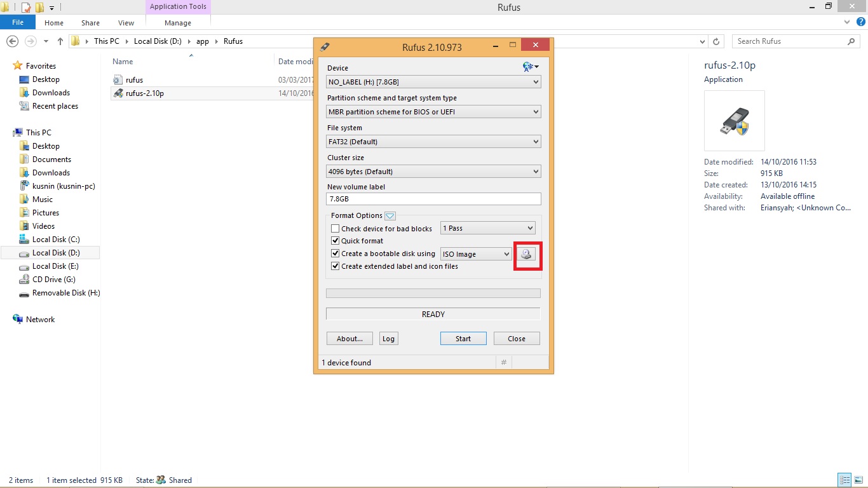The width and height of the screenshot is (868, 488).
Task: Sort by Name column header
Action: click(x=123, y=62)
